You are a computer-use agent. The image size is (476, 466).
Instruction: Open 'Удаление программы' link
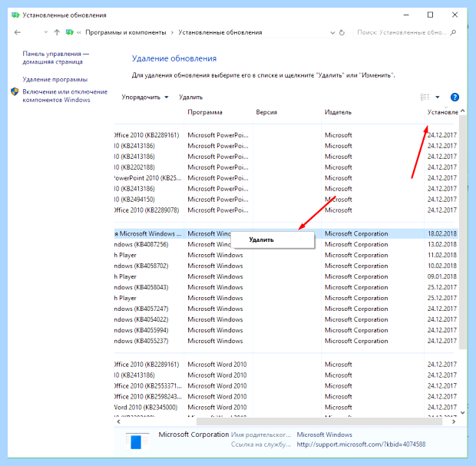tap(55, 80)
